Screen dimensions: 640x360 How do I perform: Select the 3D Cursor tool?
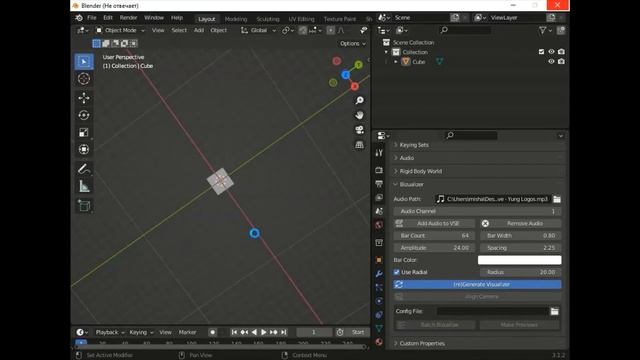[x=84, y=79]
